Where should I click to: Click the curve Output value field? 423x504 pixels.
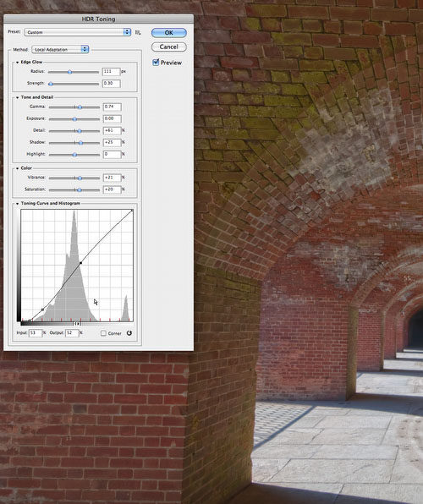point(72,333)
